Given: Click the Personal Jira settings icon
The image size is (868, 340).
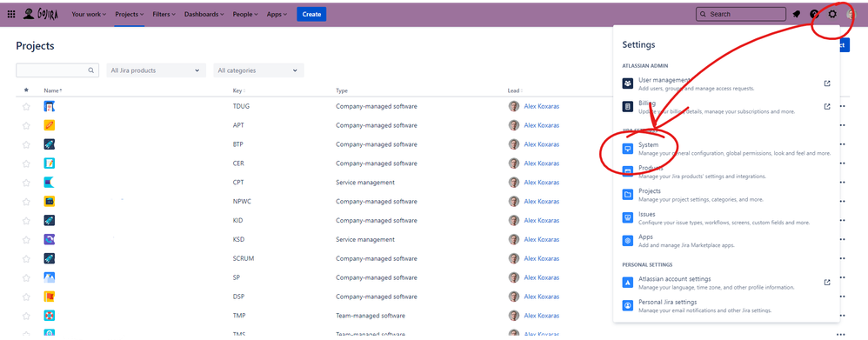Looking at the screenshot, I should pos(627,306).
